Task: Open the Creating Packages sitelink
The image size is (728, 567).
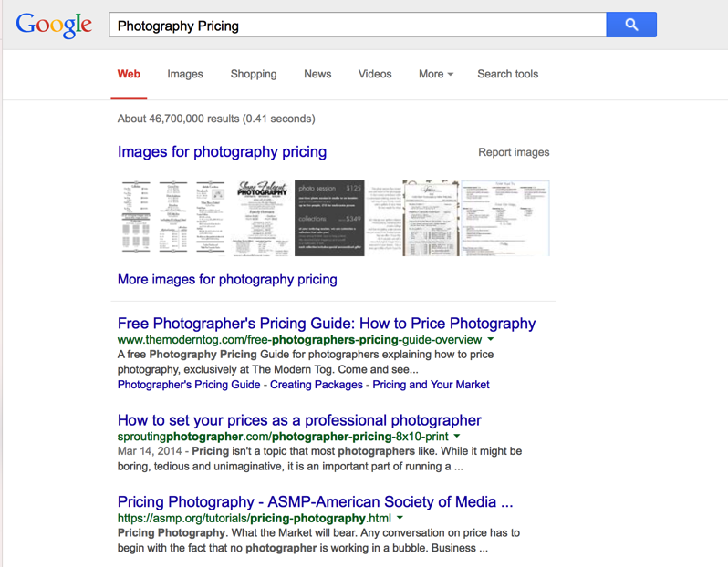Action: (317, 385)
